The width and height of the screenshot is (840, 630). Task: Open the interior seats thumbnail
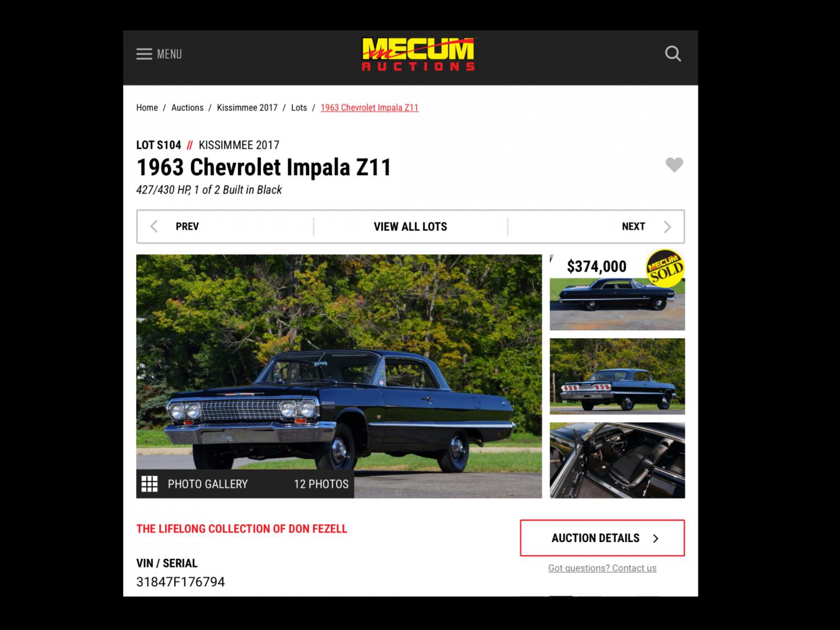[x=617, y=460]
